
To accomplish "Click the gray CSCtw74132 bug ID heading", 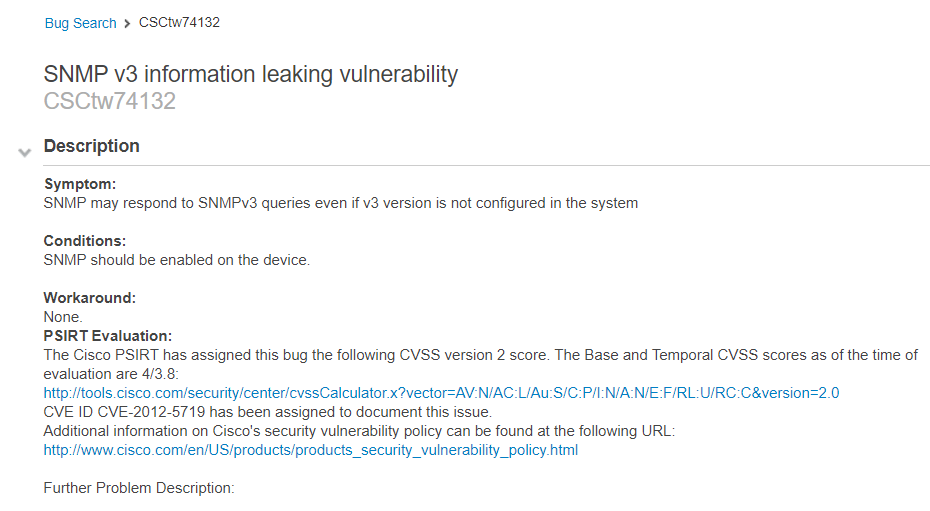I will click(x=110, y=101).
